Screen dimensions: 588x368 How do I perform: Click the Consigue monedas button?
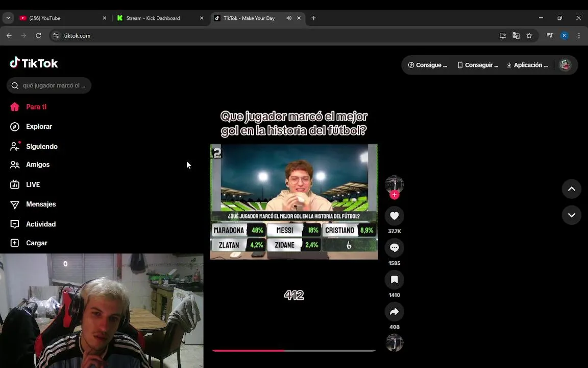click(428, 65)
